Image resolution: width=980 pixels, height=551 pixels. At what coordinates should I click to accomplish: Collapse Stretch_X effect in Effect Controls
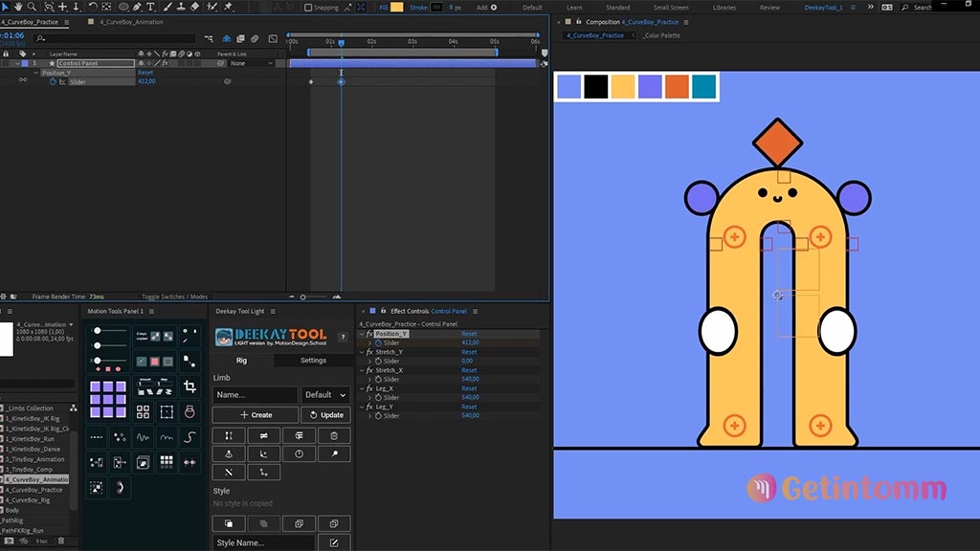361,370
